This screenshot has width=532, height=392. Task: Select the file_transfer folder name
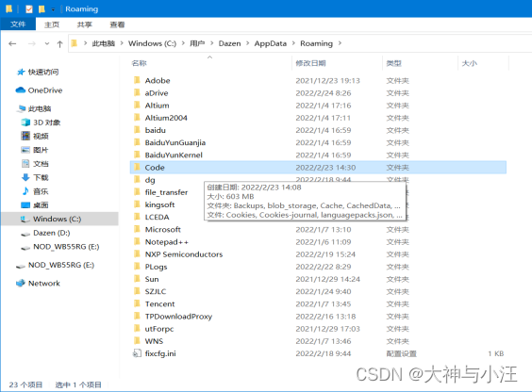(166, 192)
